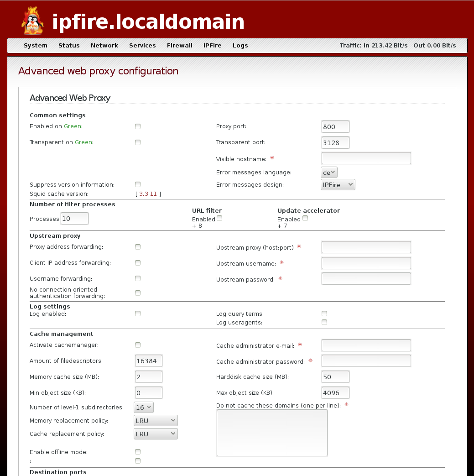This screenshot has height=476, width=474.
Task: Click Harddisk cache size field
Action: point(335,377)
